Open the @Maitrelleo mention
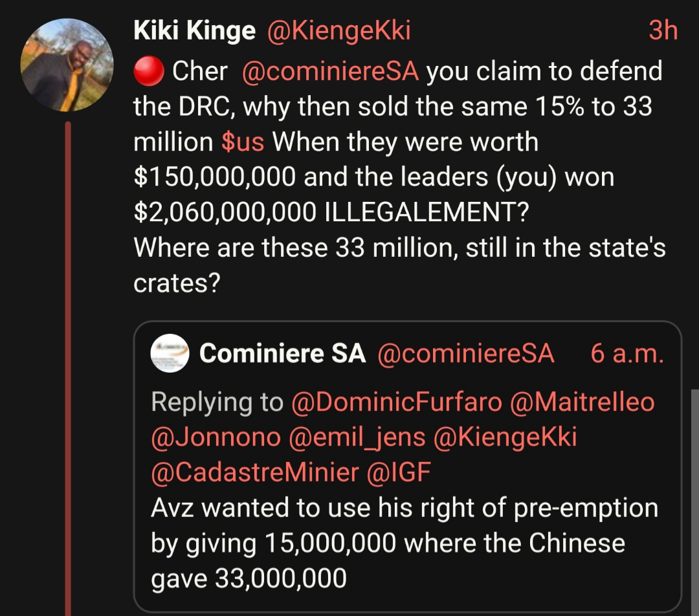The image size is (699, 616). pyautogui.click(x=582, y=402)
